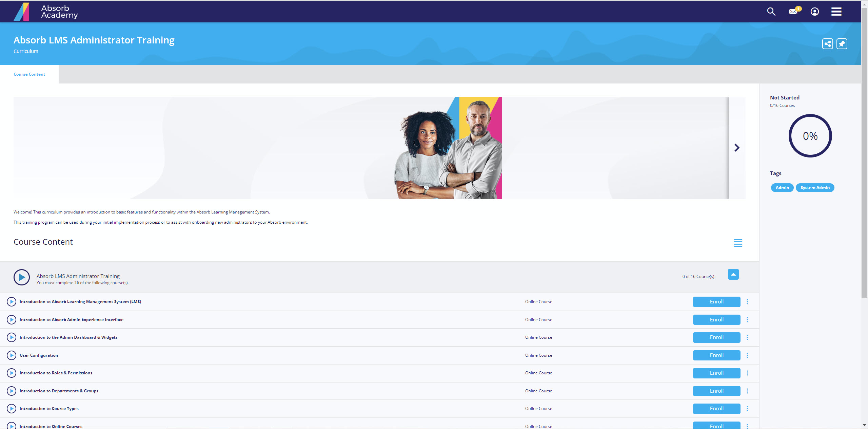Image resolution: width=868 pixels, height=429 pixels.
Task: Click the 0% progress circle
Action: pos(810,136)
